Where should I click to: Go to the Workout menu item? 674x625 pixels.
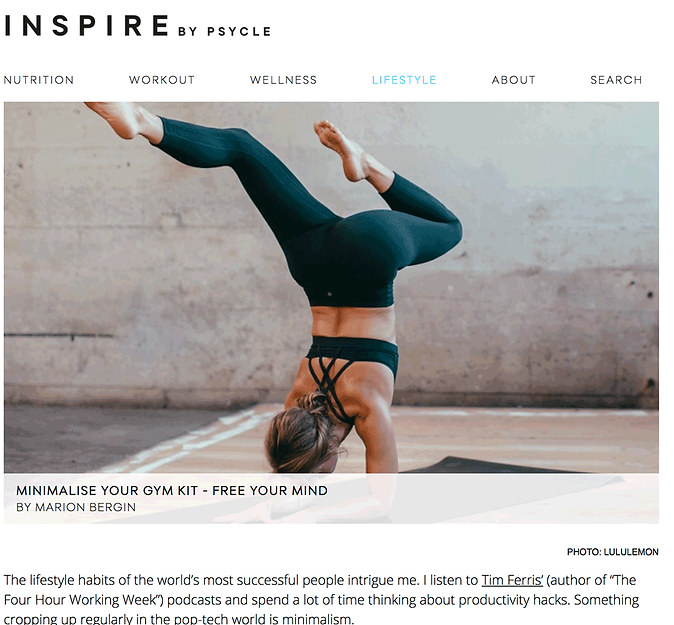(x=162, y=80)
